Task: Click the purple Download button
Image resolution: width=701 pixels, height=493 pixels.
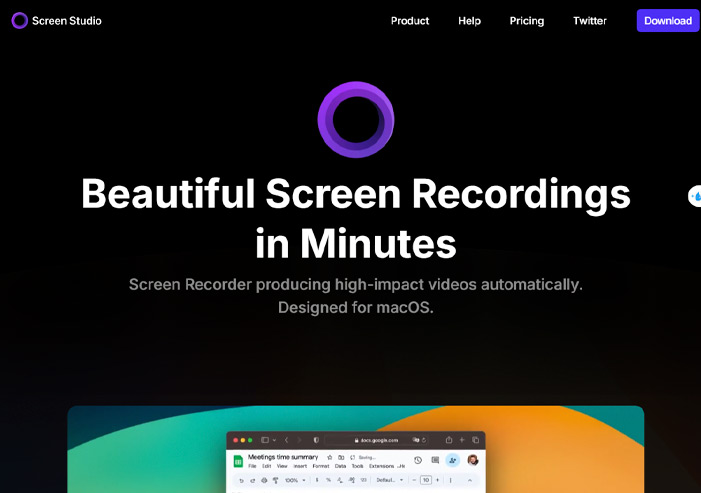Action: 667,21
